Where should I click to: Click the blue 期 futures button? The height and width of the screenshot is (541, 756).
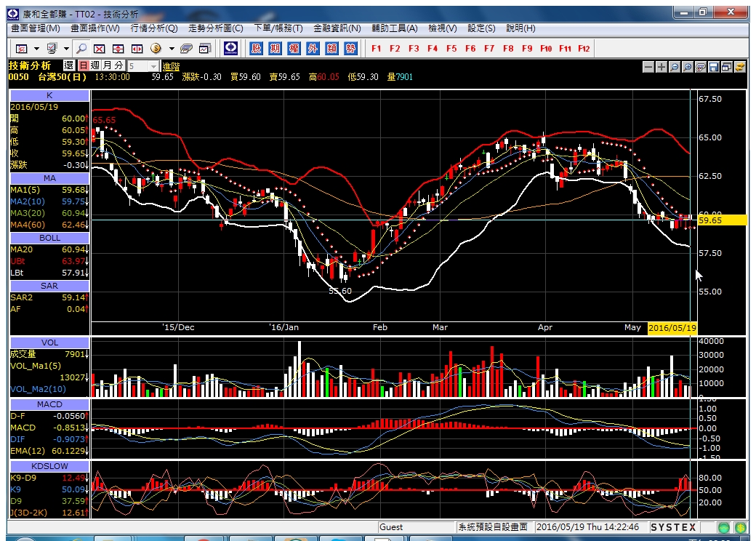276,48
